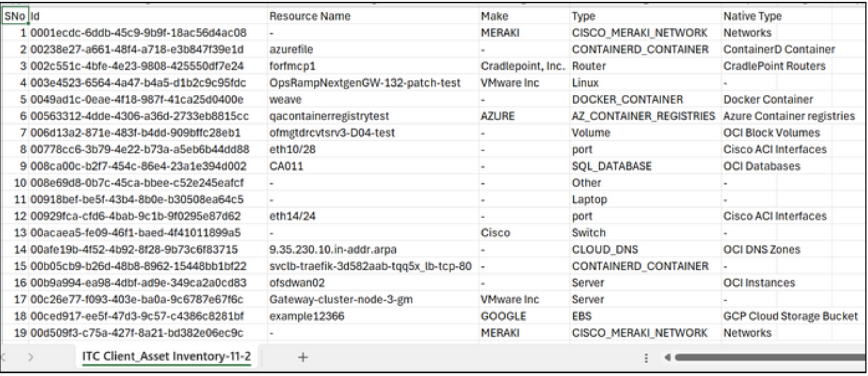Click the Type column header cell
Screen dimensions: 868x376
583,16
